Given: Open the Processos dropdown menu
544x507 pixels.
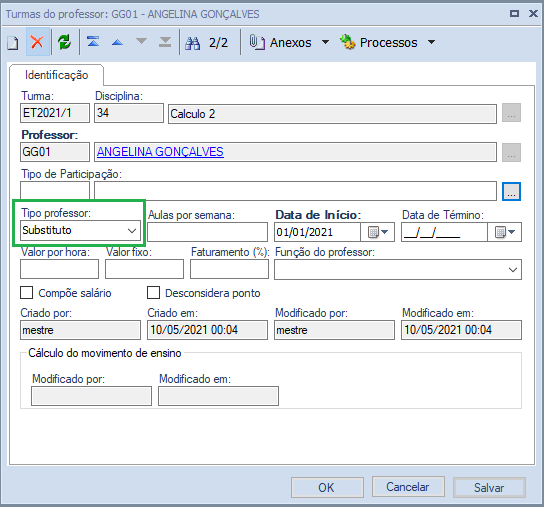Looking at the screenshot, I should [x=388, y=42].
